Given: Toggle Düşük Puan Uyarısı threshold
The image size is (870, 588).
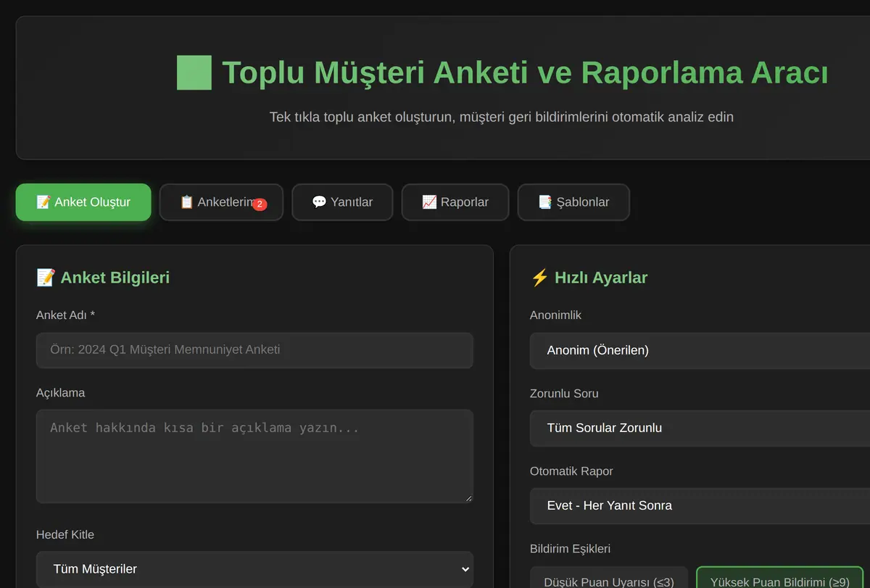Looking at the screenshot, I should [x=609, y=578].
